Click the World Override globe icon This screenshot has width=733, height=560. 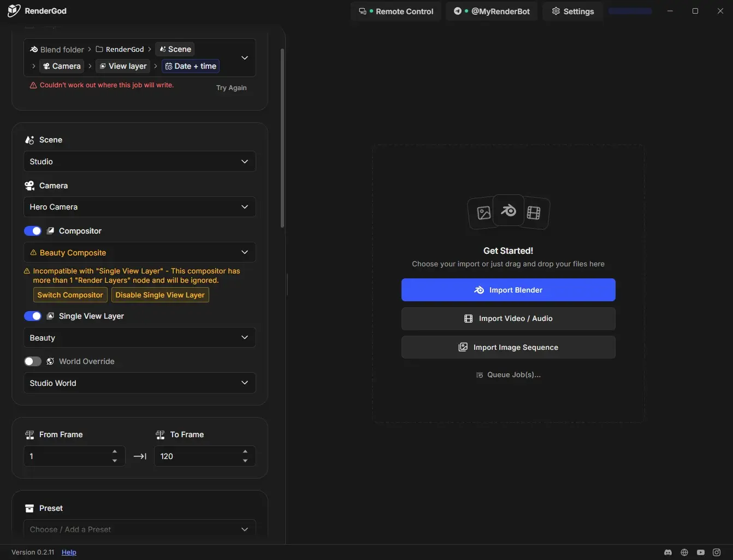pyautogui.click(x=50, y=361)
